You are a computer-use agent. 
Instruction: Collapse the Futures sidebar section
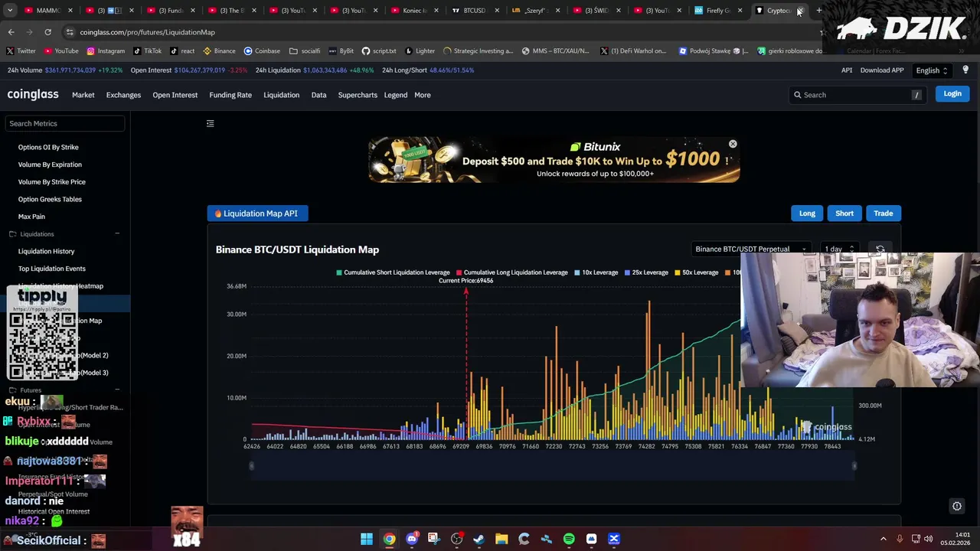coord(117,390)
